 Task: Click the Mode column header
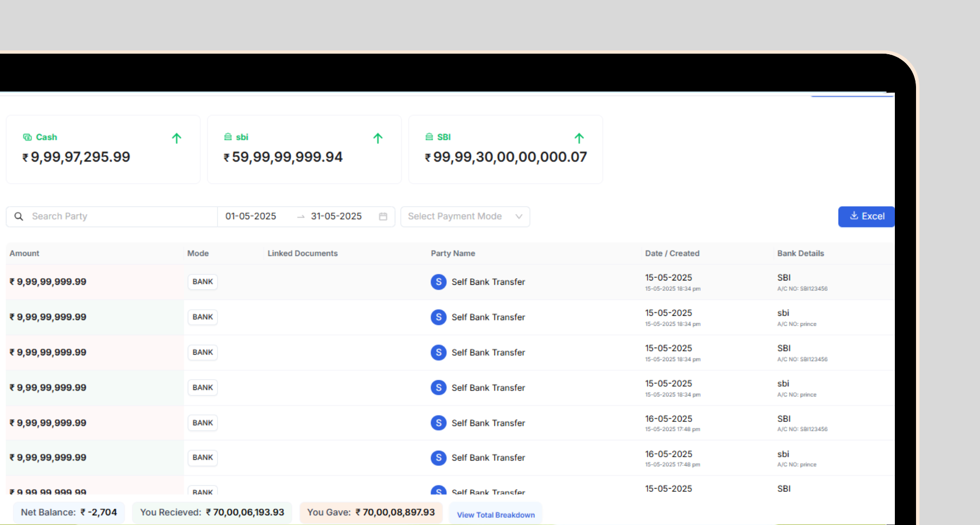[198, 253]
